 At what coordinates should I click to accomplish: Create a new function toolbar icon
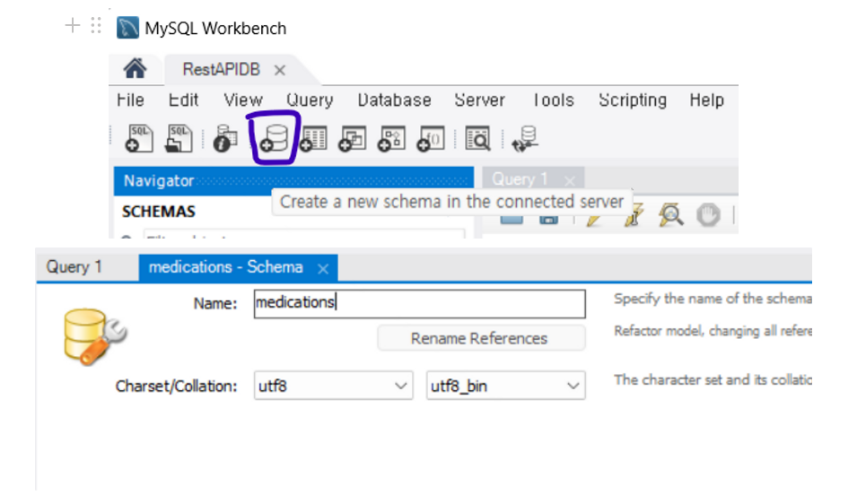(x=431, y=138)
